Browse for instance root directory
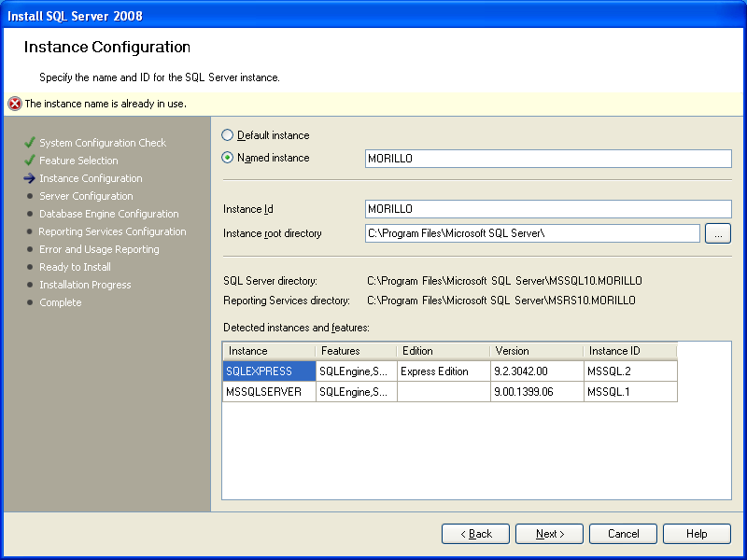Screen dimensions: 747x560 (718, 233)
